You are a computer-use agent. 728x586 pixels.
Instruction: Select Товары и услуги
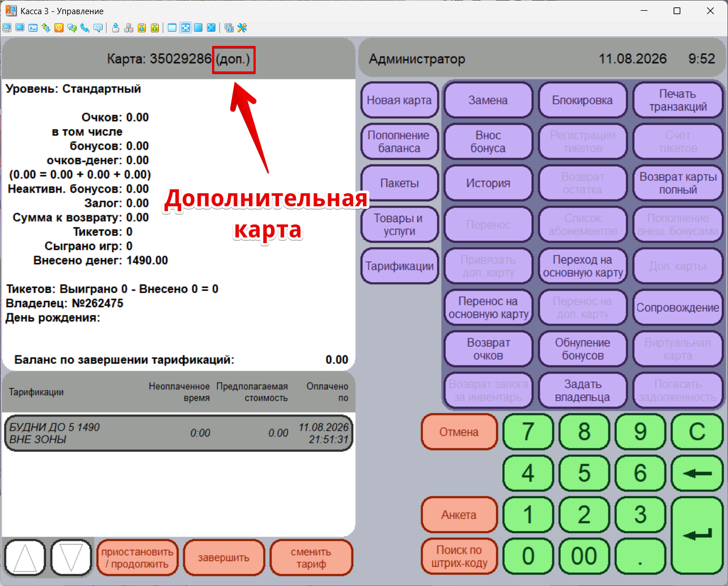400,224
